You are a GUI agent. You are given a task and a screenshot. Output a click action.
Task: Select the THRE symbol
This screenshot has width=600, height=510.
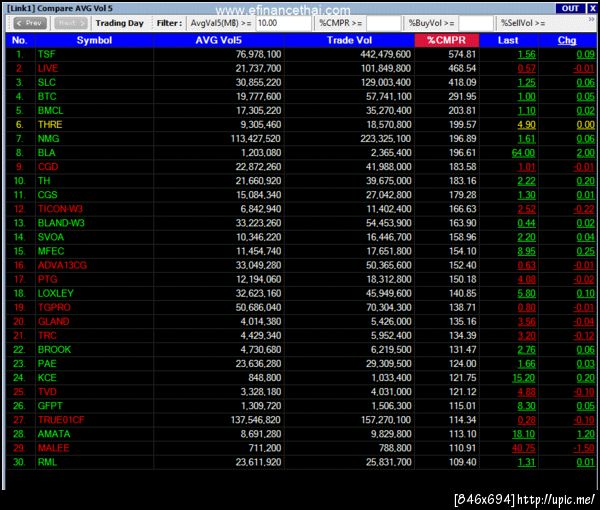click(x=50, y=125)
